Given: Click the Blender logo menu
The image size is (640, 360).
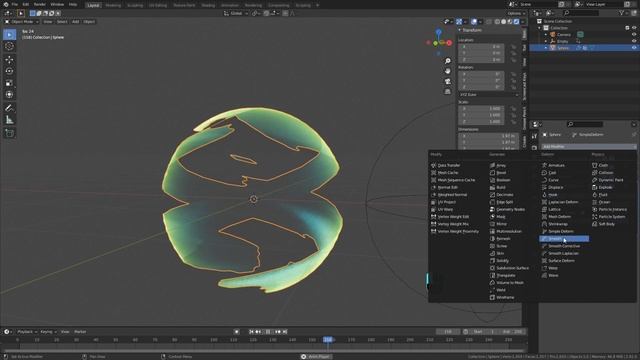Looking at the screenshot, I should pos(6,4).
